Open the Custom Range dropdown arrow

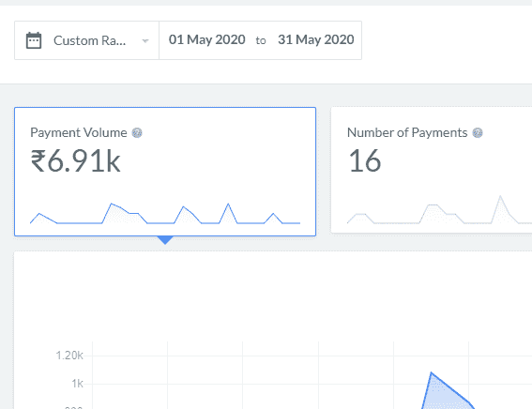[x=145, y=41]
